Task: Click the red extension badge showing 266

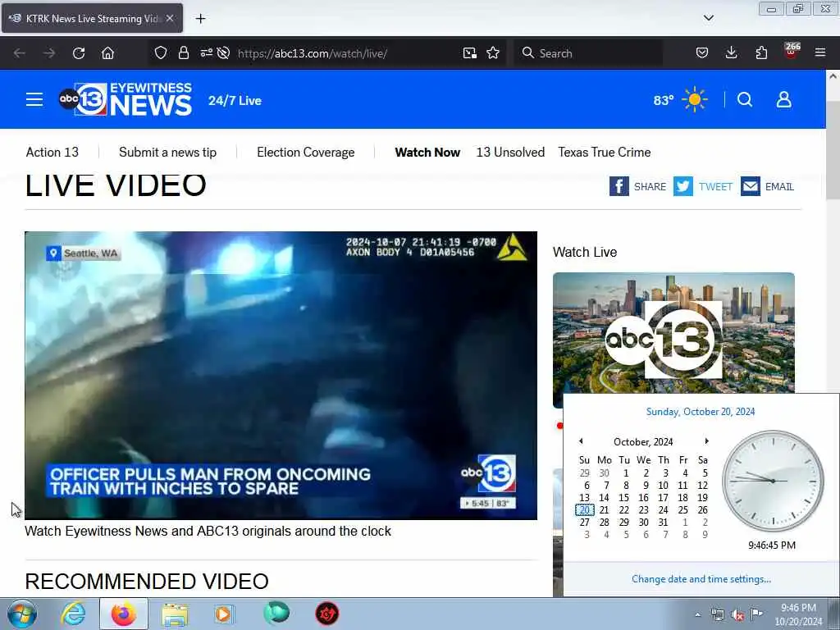Action: pos(792,50)
